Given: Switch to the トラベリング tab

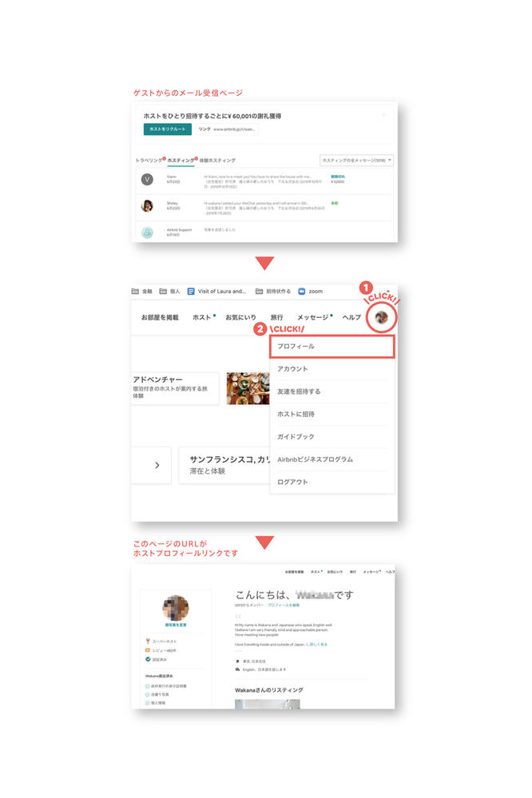Looking at the screenshot, I should (148, 161).
